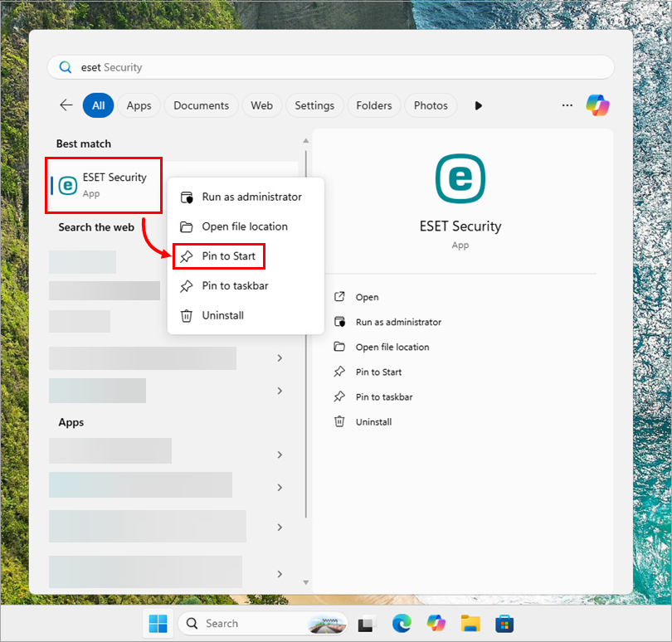Open the Windows Start button on taskbar
Image resolution: width=672 pixels, height=642 pixels.
point(157,623)
